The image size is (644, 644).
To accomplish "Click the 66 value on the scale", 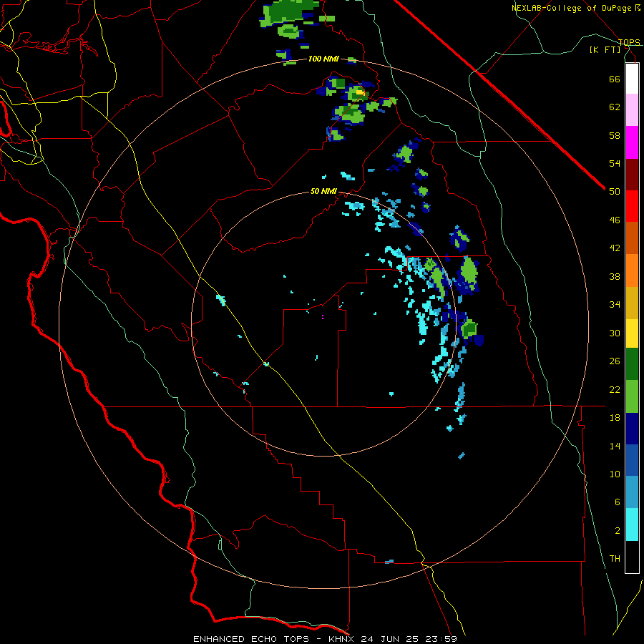I will tap(615, 79).
